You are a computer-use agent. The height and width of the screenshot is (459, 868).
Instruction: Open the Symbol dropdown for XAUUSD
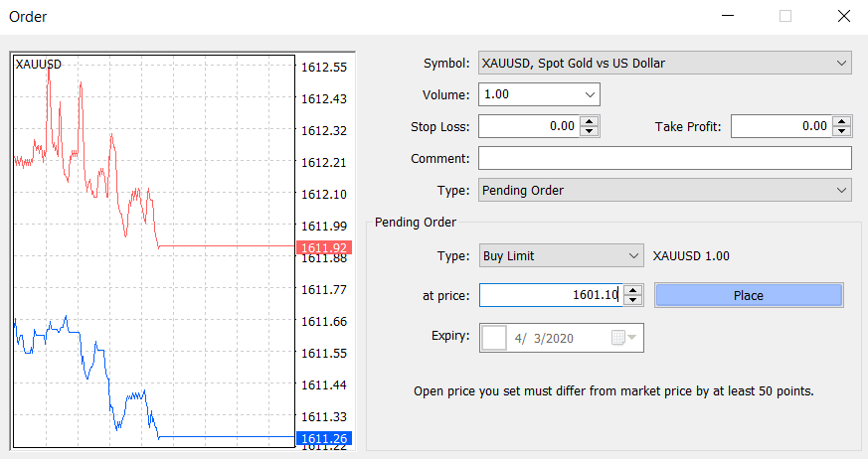pyautogui.click(x=665, y=63)
